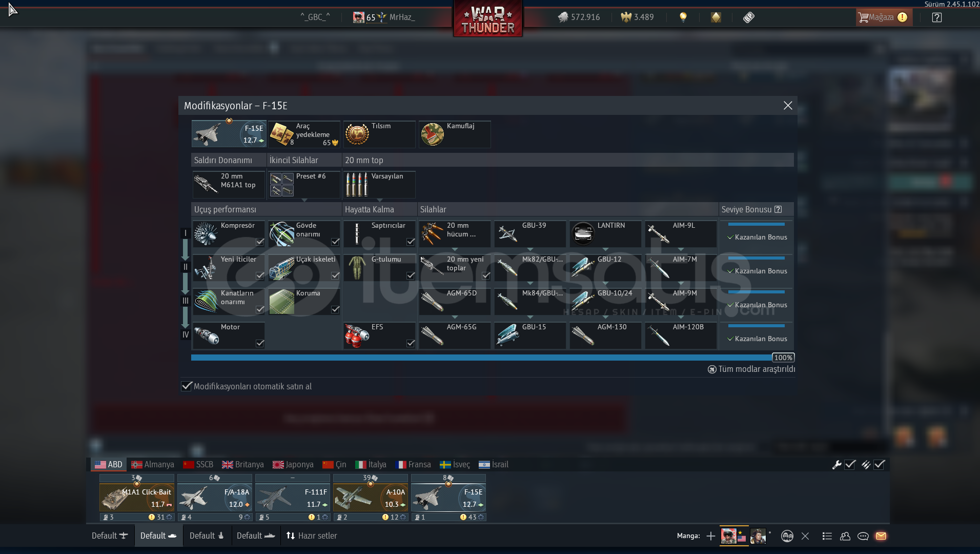Open Araç yedekleme vehicle backup item

point(304,134)
